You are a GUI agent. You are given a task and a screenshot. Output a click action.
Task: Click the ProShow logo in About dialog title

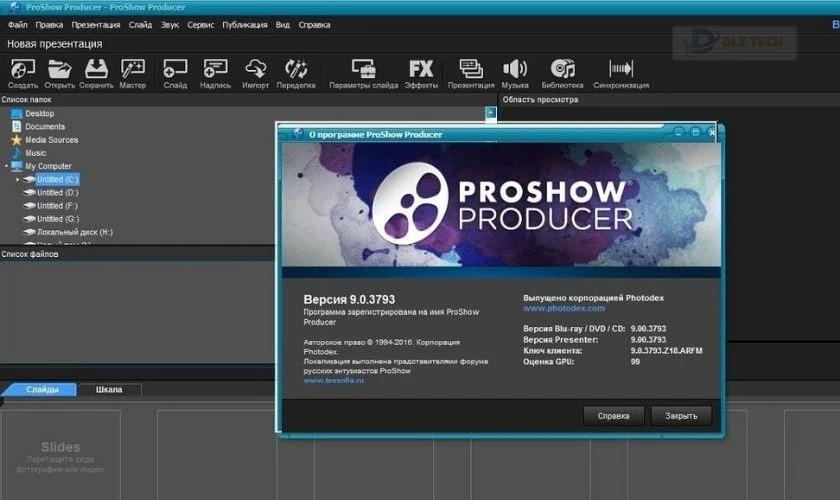298,134
